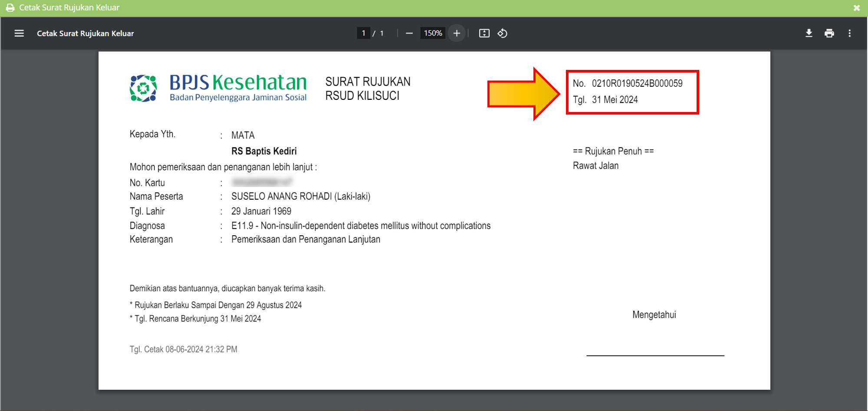Click Pemeriksaan dan Penanganan Lanjutan text

(306, 240)
